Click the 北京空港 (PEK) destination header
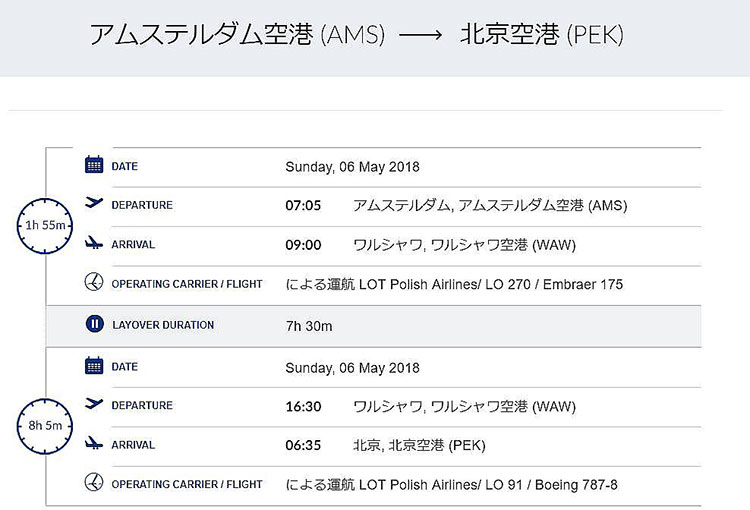 point(542,34)
